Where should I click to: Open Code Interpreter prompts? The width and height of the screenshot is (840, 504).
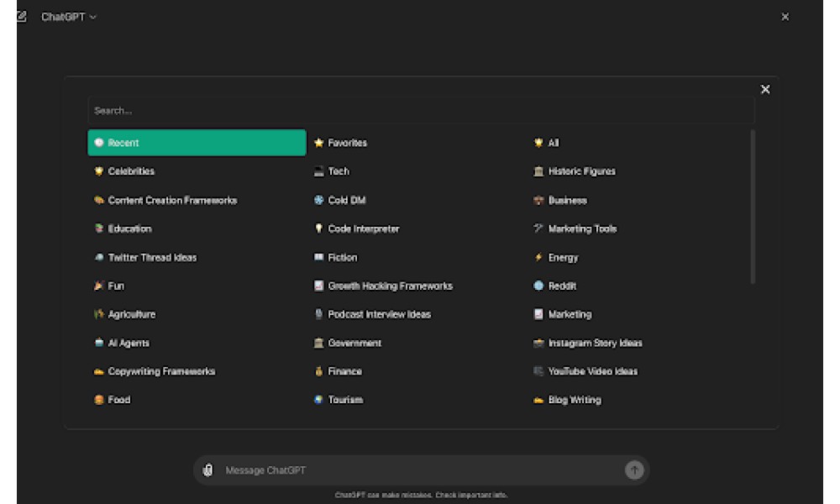[417, 228]
